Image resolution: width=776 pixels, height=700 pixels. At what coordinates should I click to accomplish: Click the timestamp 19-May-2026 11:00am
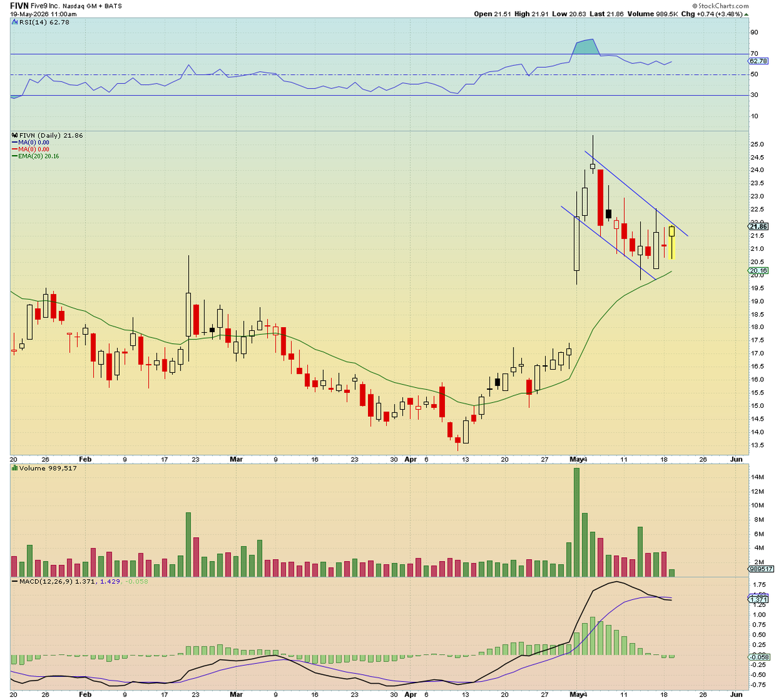(x=43, y=14)
